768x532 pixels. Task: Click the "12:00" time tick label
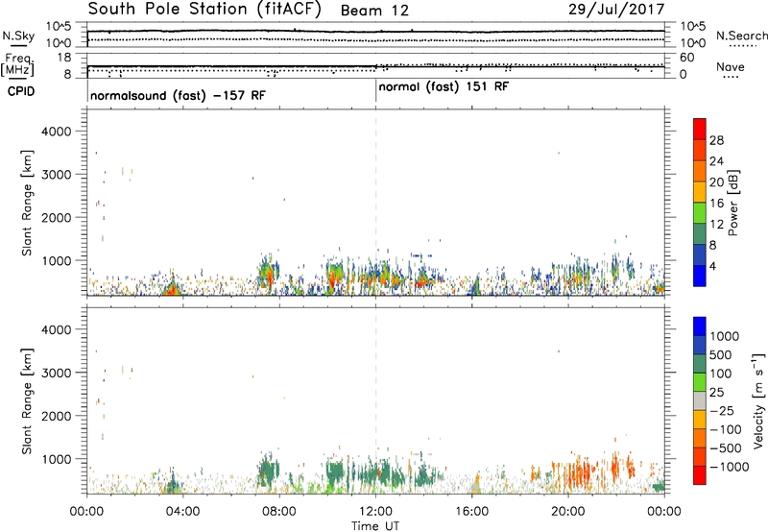(x=375, y=512)
